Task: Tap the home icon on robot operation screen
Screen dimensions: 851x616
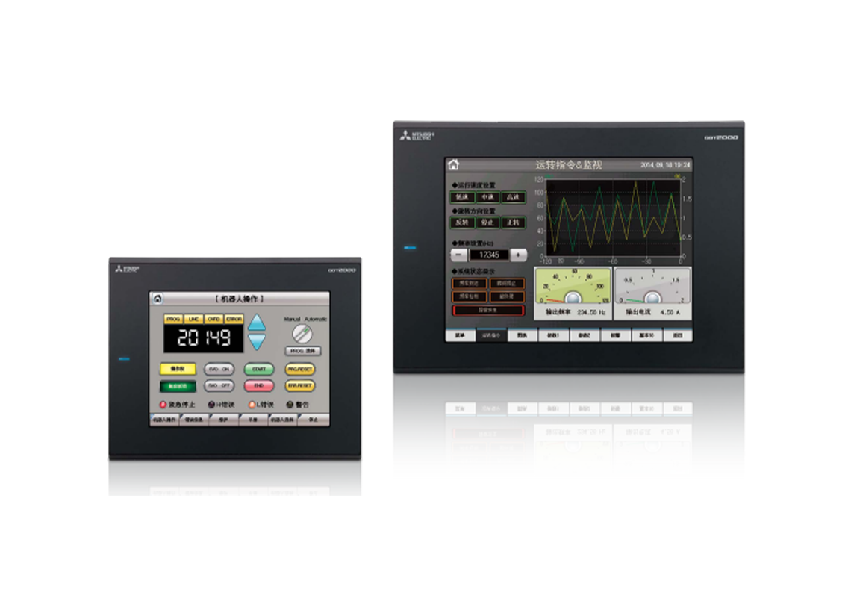Action: (x=158, y=299)
